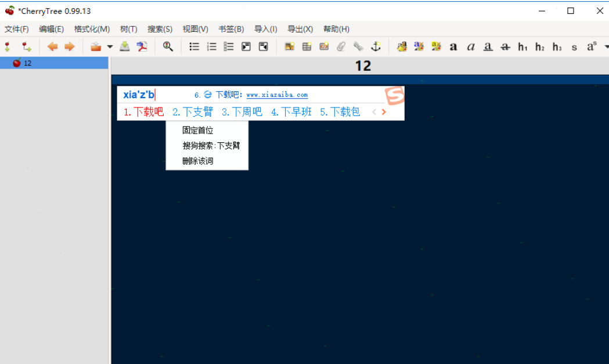Show next page of IME candidates

click(x=384, y=112)
